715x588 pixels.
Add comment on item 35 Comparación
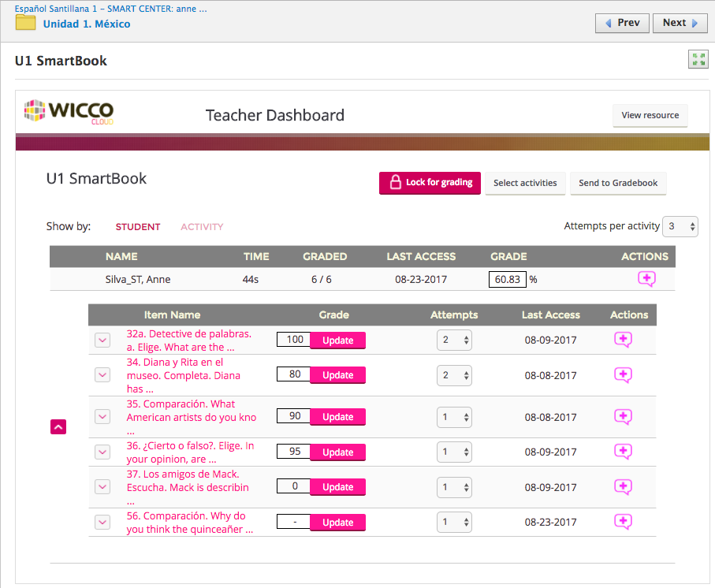click(623, 417)
